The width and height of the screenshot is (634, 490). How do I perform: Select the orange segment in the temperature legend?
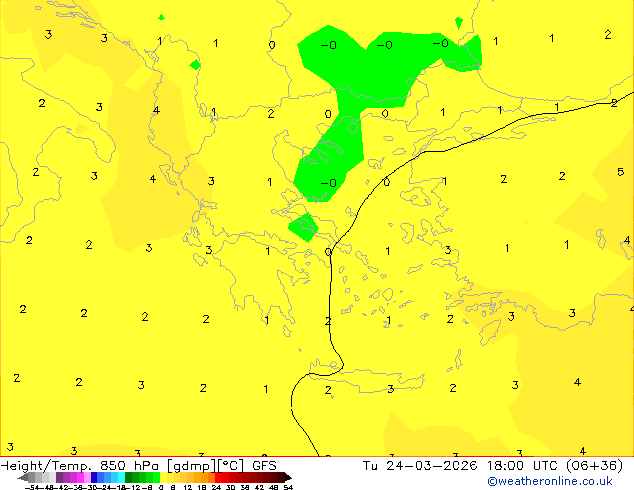[x=198, y=478]
